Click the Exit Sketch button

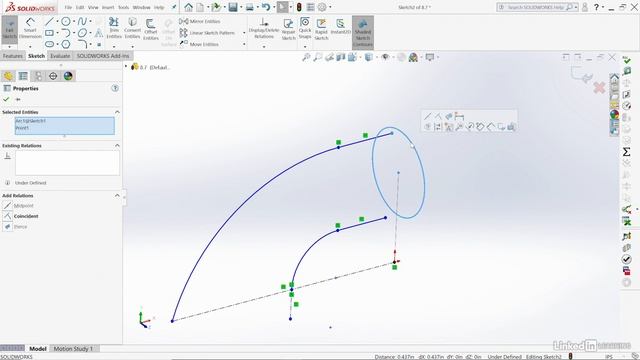tap(9, 29)
